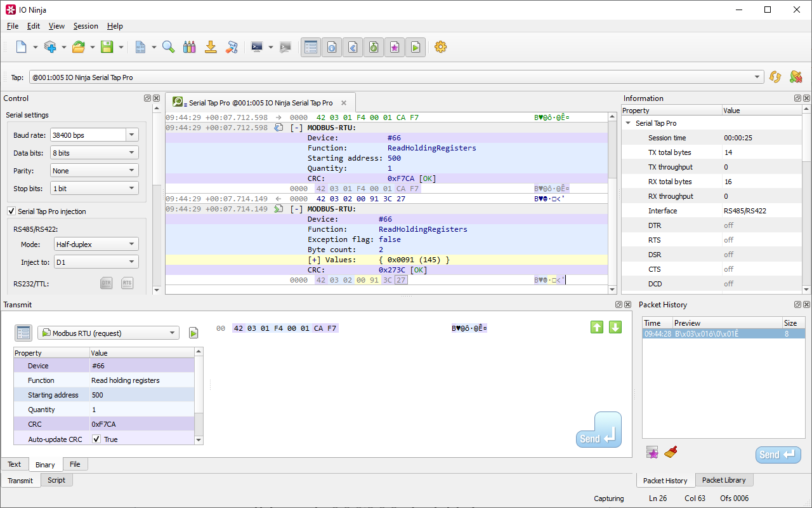Click the Baud rate 38400 bps input field
The image size is (812, 508).
click(88, 135)
